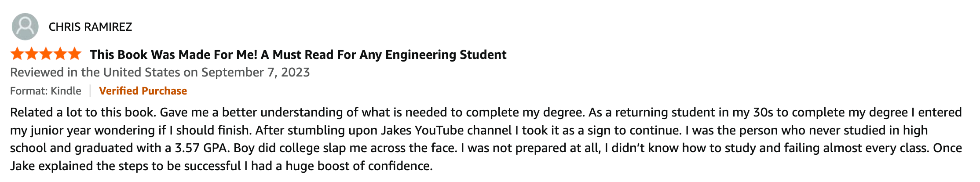
Task: Click the review date "September 7, 2023"
Action: [x=256, y=73]
